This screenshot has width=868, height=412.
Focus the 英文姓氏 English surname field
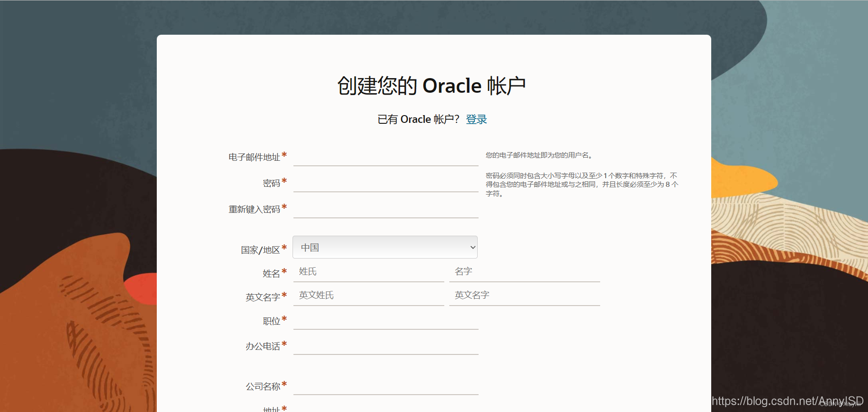369,296
